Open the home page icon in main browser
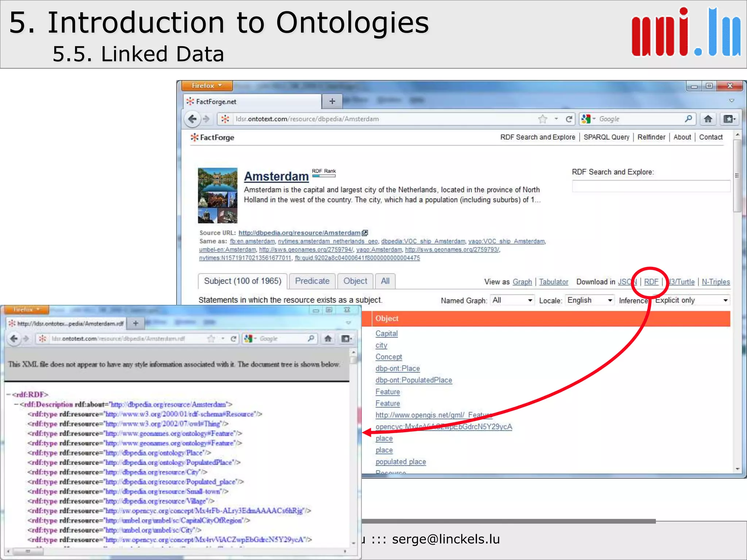This screenshot has height=560, width=747. [708, 119]
